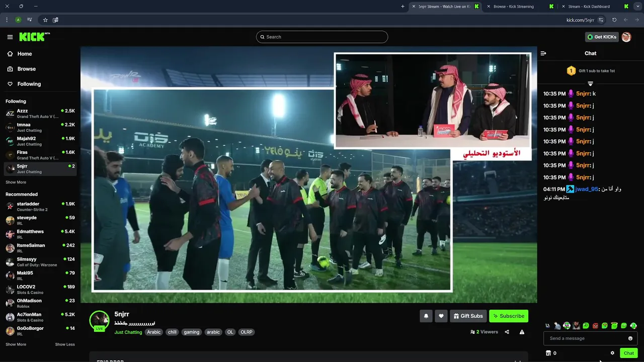This screenshot has width=644, height=362.
Task: Insert bearded man face emote
Action: (576, 326)
